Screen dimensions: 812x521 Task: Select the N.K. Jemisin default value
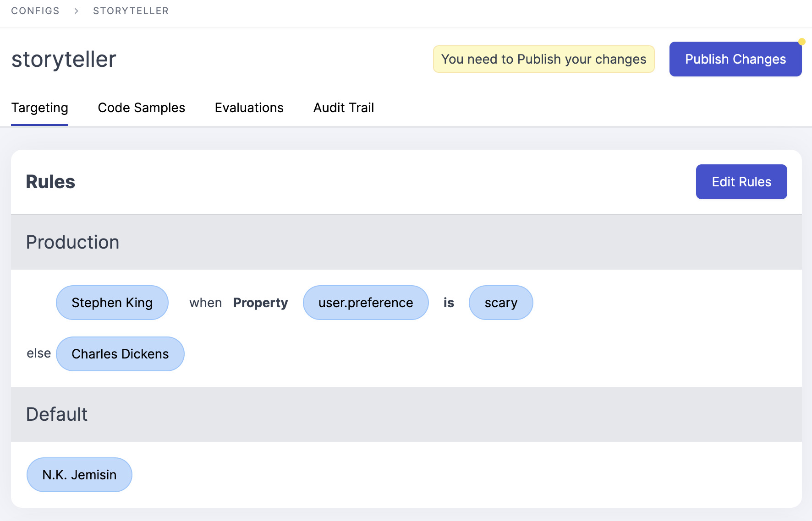coord(79,475)
